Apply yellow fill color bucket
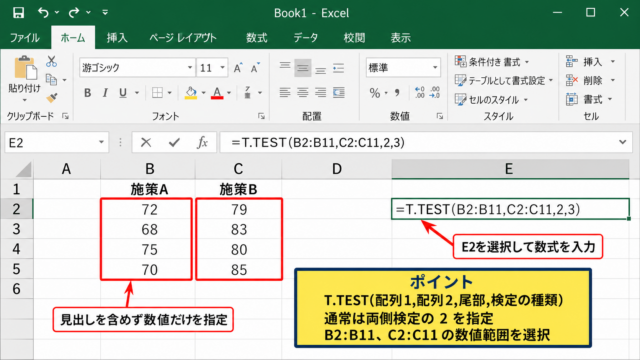This screenshot has width=640, height=360. click(x=191, y=93)
